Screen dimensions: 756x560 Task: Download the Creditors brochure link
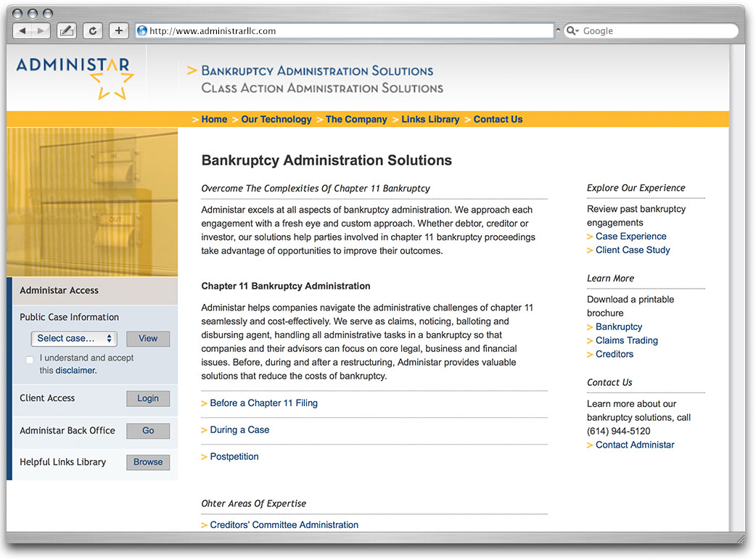[x=615, y=354]
